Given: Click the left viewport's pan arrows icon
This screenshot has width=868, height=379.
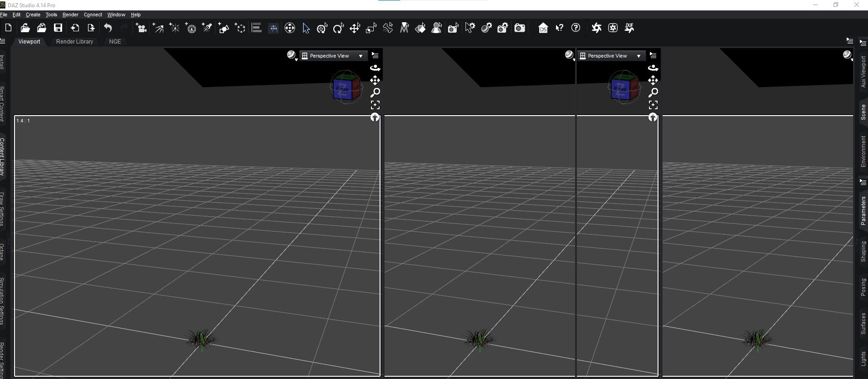Looking at the screenshot, I should tap(375, 80).
